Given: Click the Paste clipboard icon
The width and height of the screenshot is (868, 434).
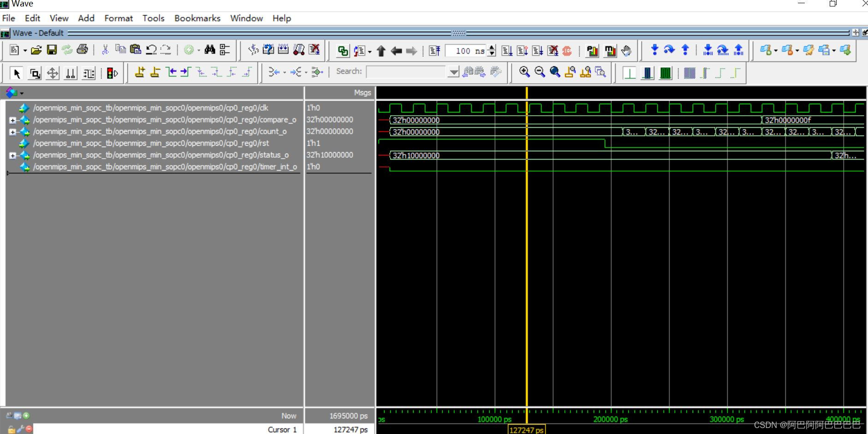Looking at the screenshot, I should [136, 50].
